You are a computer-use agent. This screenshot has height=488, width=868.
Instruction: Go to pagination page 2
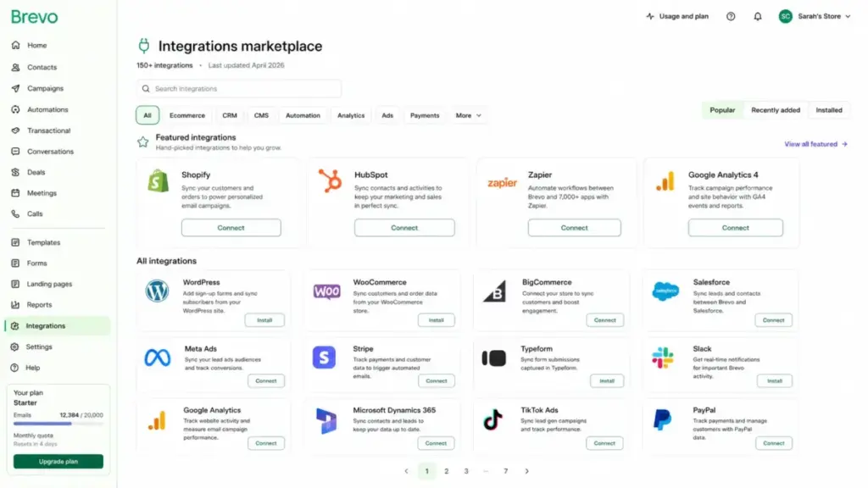(x=446, y=471)
